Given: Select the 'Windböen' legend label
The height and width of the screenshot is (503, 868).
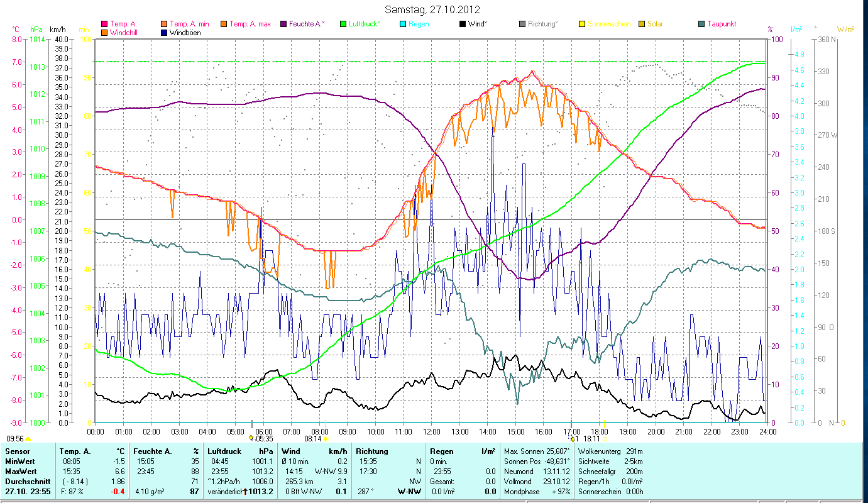Looking at the screenshot, I should pos(185,33).
